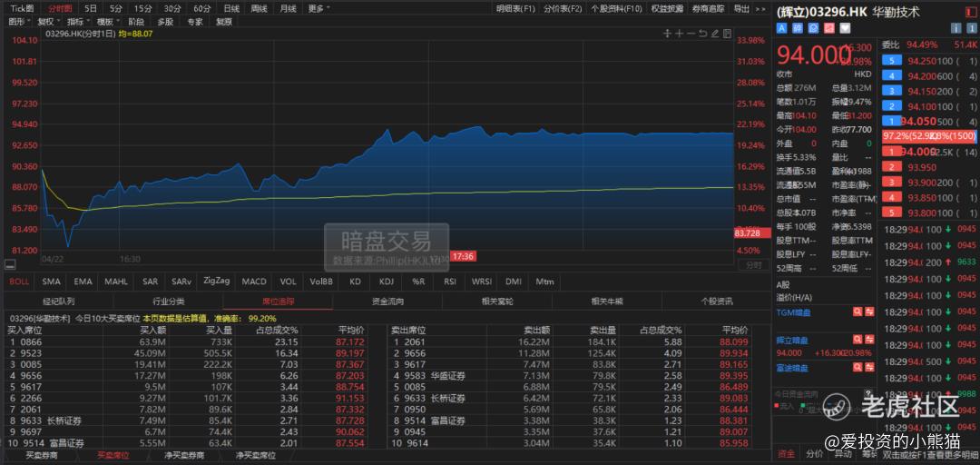Search TGM暗盘 with the magnifier icon

pyautogui.click(x=857, y=312)
